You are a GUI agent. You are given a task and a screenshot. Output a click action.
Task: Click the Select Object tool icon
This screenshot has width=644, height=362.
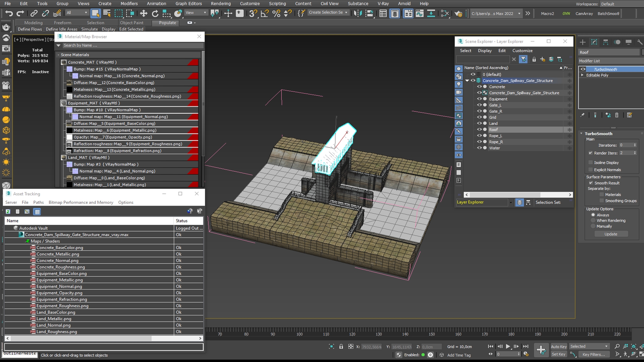[x=96, y=13]
